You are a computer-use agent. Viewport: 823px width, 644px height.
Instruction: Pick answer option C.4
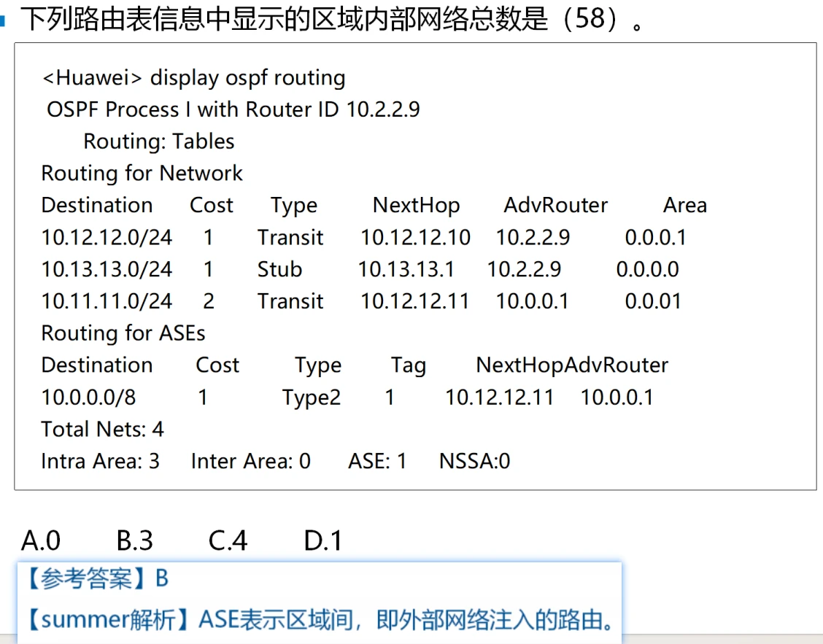(x=228, y=541)
